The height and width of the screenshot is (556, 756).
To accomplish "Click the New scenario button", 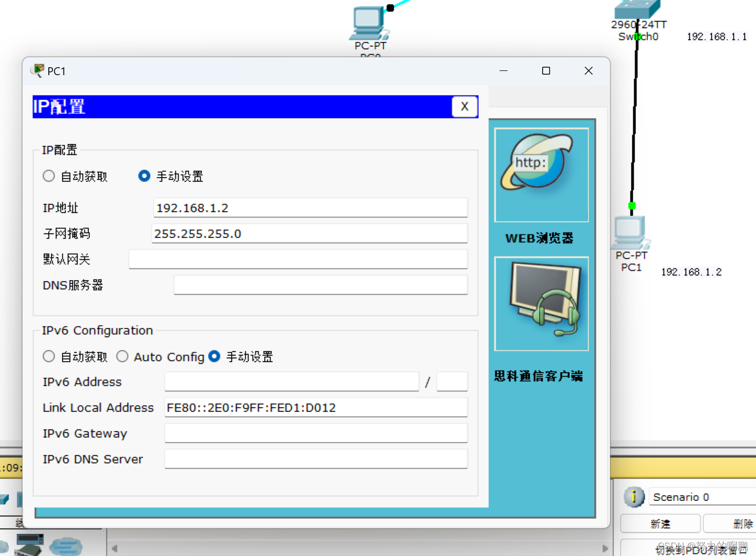I will click(x=660, y=523).
